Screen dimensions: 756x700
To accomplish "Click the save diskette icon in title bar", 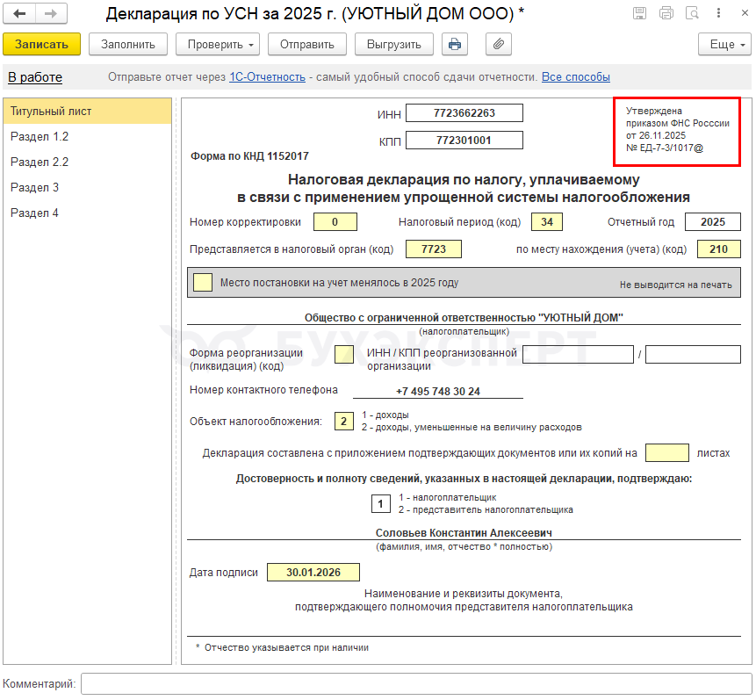I will [x=640, y=14].
